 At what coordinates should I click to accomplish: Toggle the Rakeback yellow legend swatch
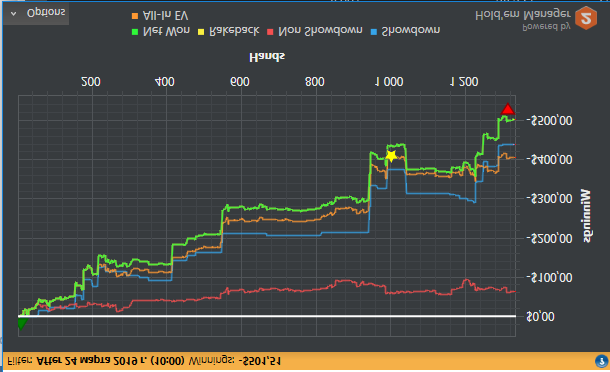(201, 32)
